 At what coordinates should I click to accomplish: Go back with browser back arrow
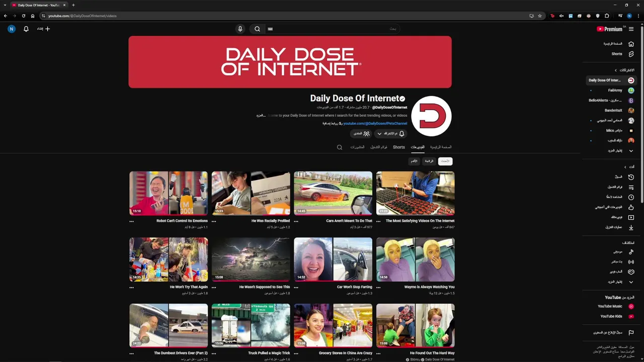pyautogui.click(x=6, y=16)
